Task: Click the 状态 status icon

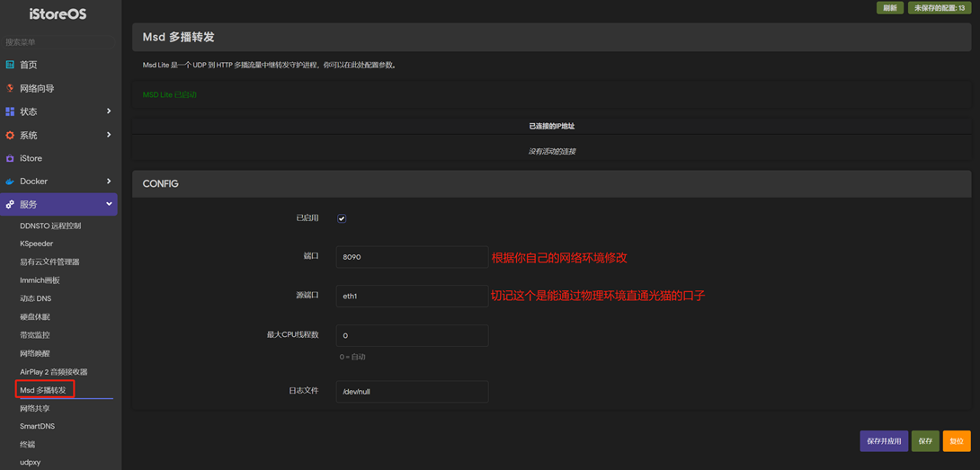Action: click(x=10, y=111)
